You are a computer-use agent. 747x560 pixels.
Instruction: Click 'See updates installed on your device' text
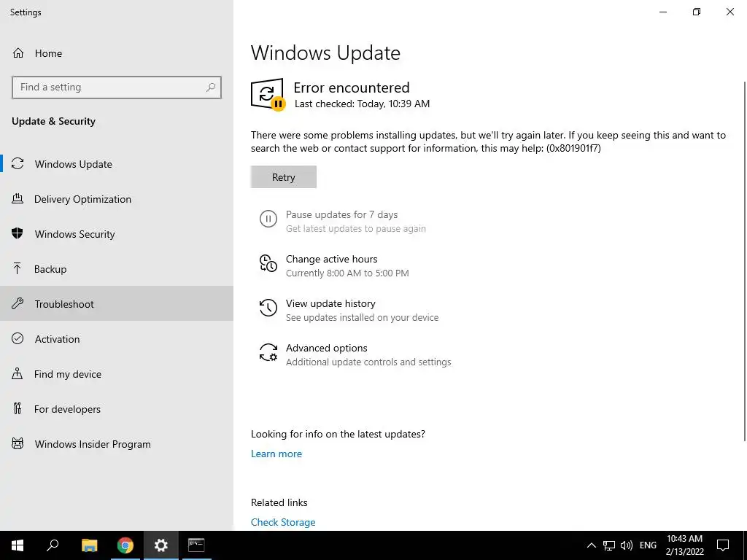(362, 318)
